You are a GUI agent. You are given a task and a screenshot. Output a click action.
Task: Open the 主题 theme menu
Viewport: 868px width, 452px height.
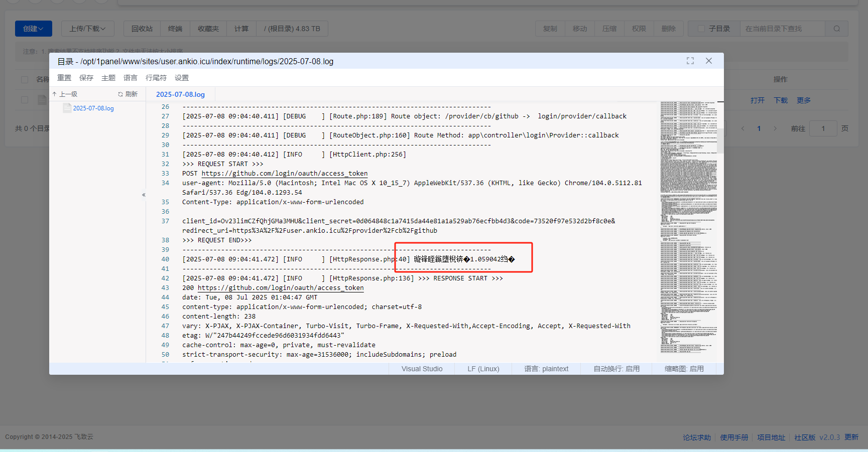pyautogui.click(x=108, y=78)
